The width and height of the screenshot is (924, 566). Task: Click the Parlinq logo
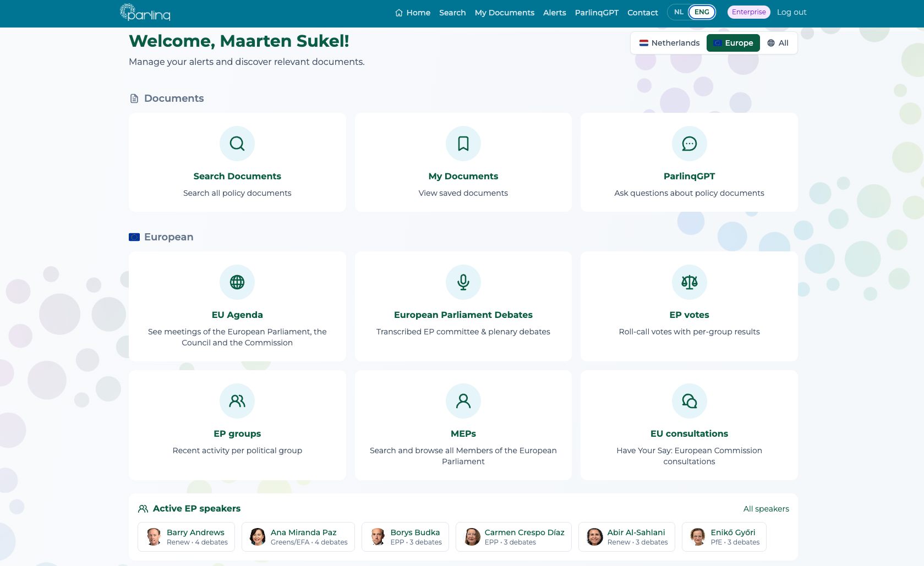[145, 12]
